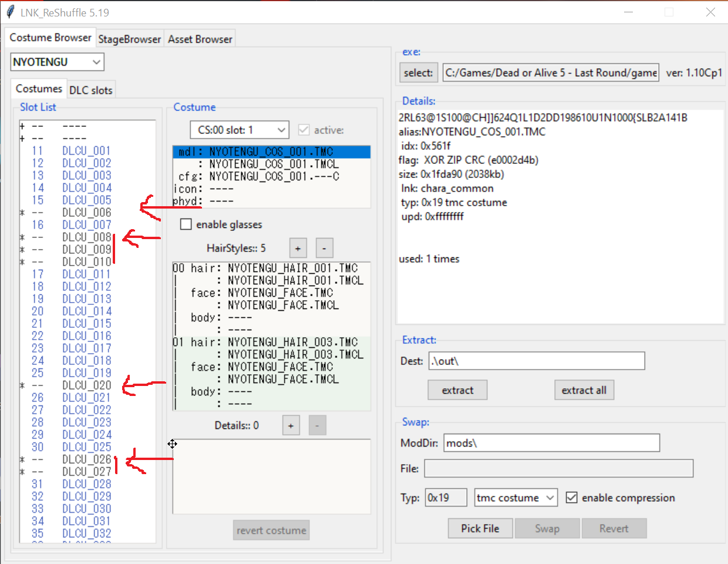Click the select exe button
Image resolution: width=728 pixels, height=564 pixels.
[419, 72]
